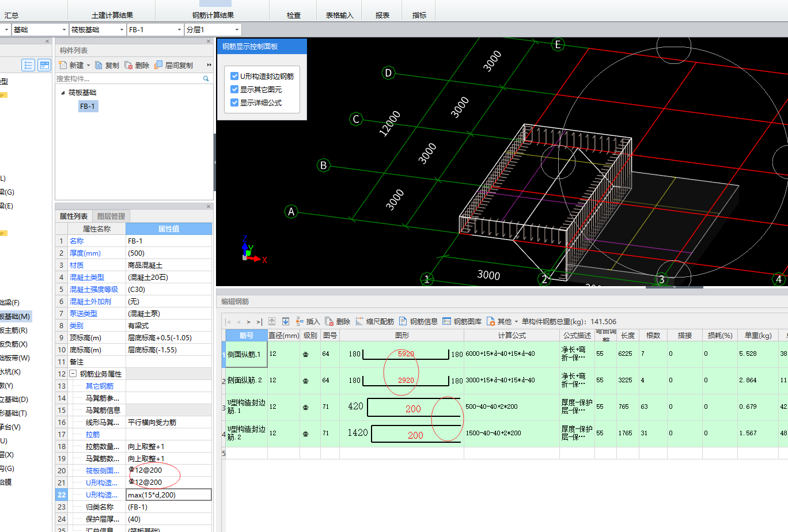Expand the 构件列表 toolbar overflow arrow
This screenshot has height=532, width=788.
(209, 65)
